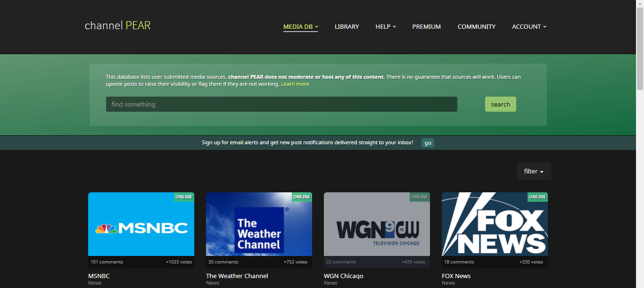The image size is (644, 288).
Task: Open the MSNBC channel thumbnail
Action: (x=141, y=224)
